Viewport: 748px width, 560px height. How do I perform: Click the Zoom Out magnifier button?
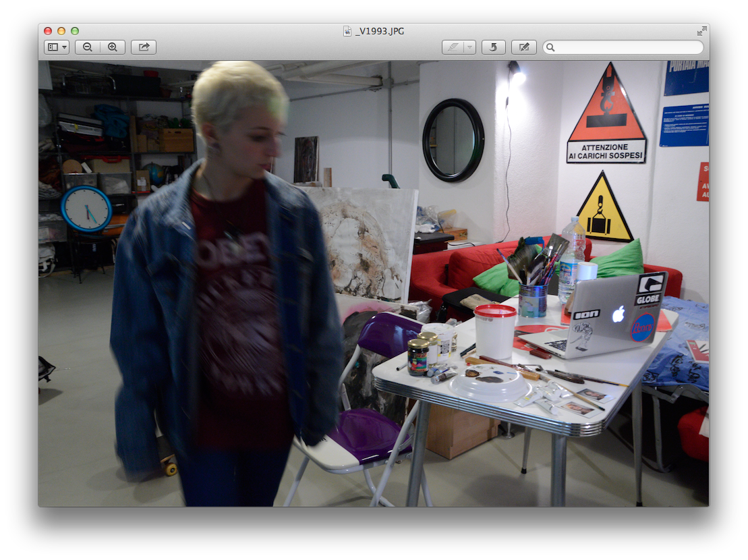(88, 47)
